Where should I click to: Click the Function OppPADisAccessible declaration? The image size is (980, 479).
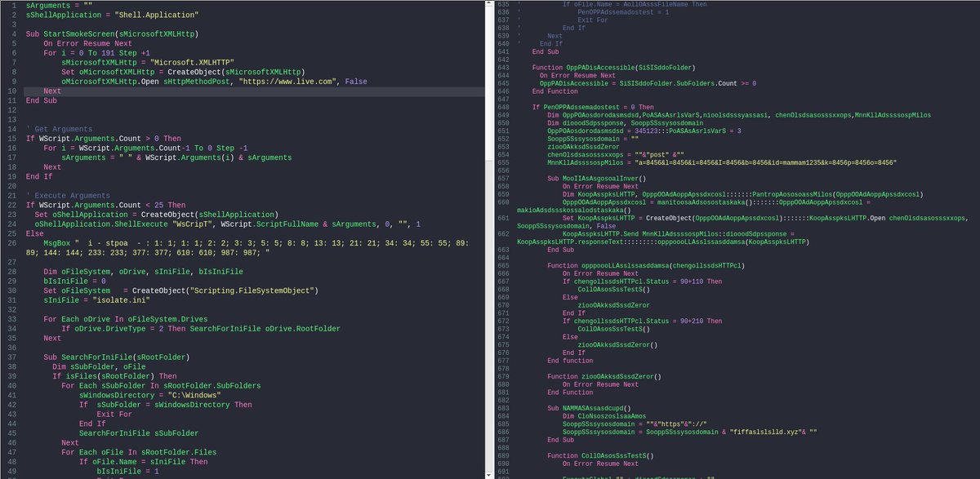(612, 67)
